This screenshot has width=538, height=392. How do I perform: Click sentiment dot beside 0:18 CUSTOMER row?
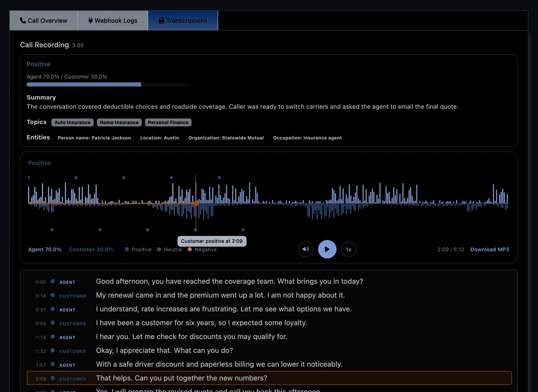(x=53, y=295)
